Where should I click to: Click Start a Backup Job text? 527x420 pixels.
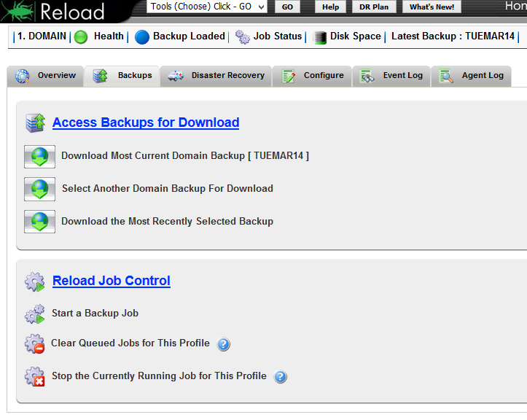click(95, 314)
